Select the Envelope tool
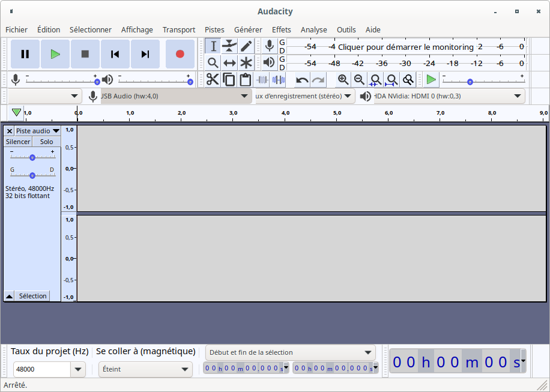 pyautogui.click(x=229, y=46)
